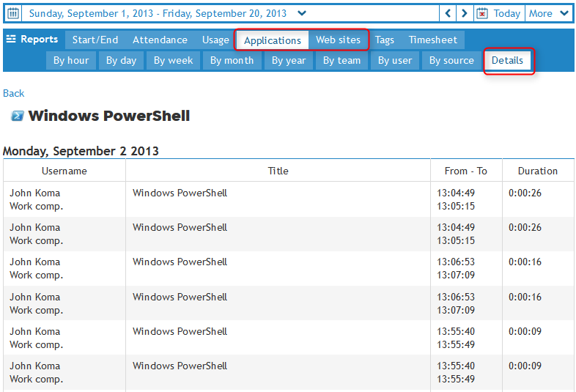
Task: Click the Reports menu label
Action: point(39,39)
